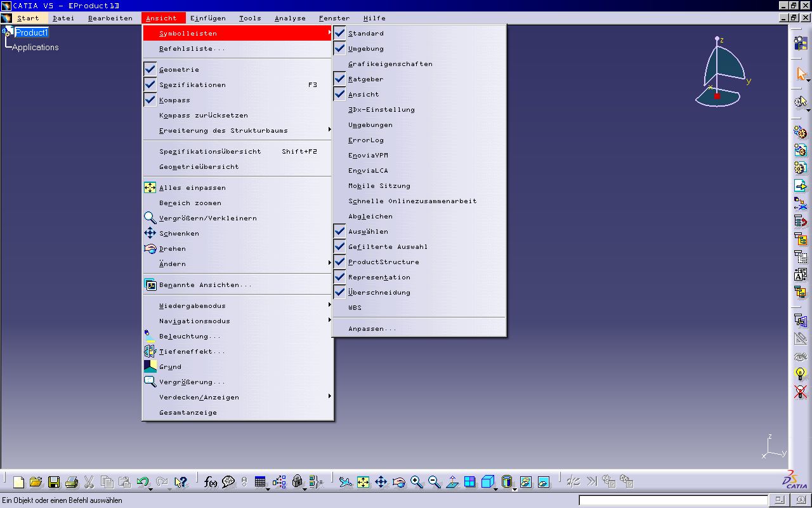812x508 pixels.
Task: Enable the Grafikeigenschaften toolbar
Action: (419, 63)
